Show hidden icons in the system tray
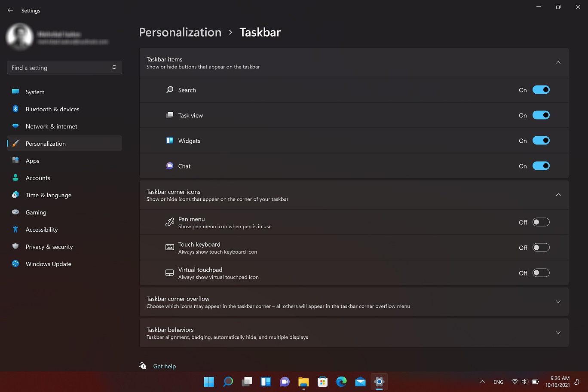588x392 pixels. pyautogui.click(x=482, y=382)
